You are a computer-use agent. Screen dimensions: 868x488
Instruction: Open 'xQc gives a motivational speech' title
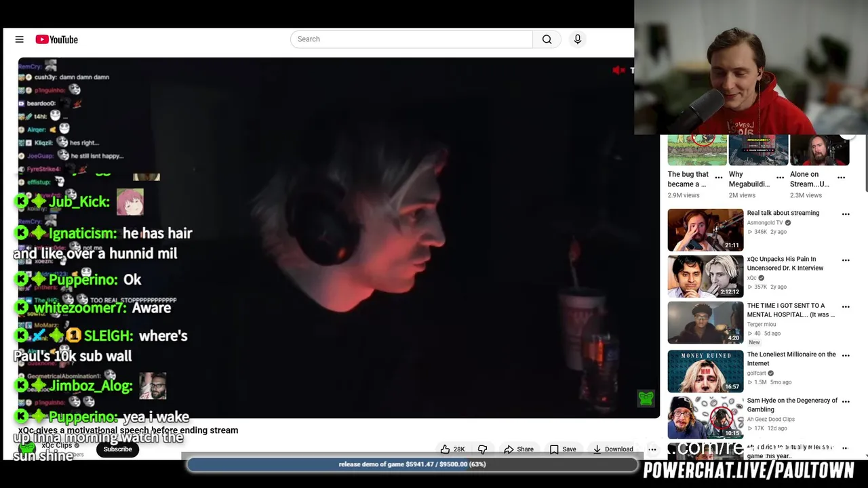tap(128, 430)
